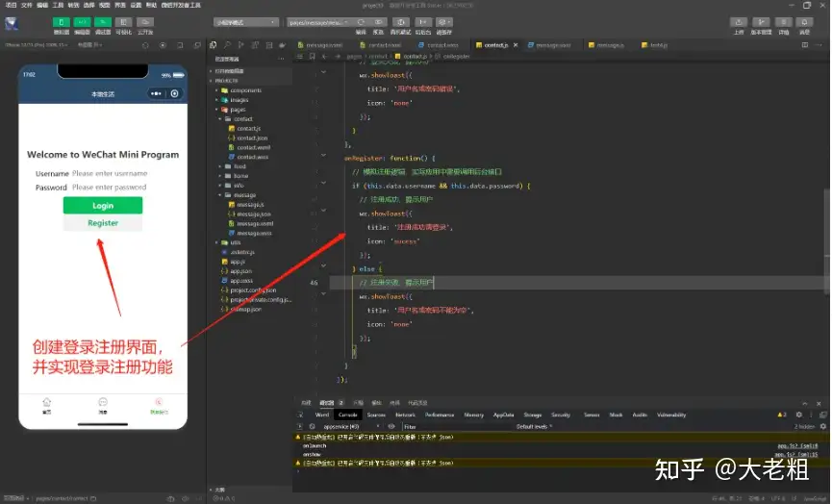Click the devtools settings gear icon
Screen dimensions: 832x504
[x=799, y=415]
